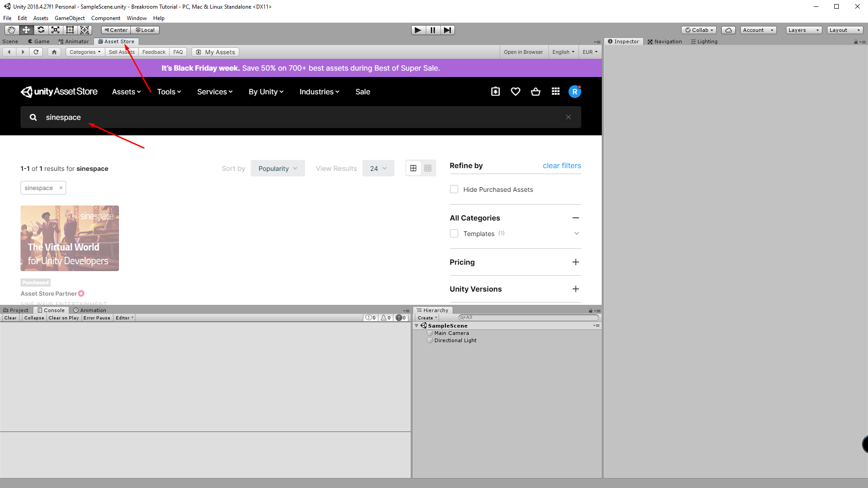
Task: Open the EUR currency dropdown
Action: coord(590,52)
